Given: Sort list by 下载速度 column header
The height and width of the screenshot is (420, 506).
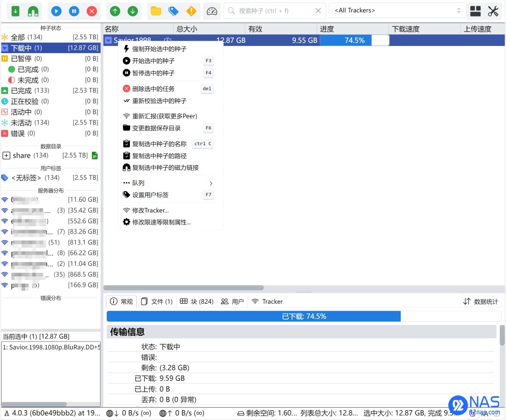Looking at the screenshot, I should tap(424, 29).
